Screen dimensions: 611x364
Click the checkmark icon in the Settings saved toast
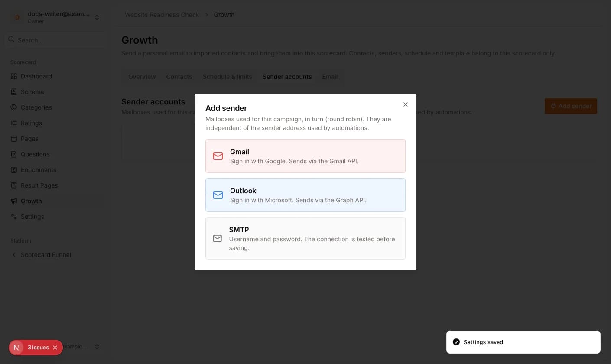pos(456,342)
